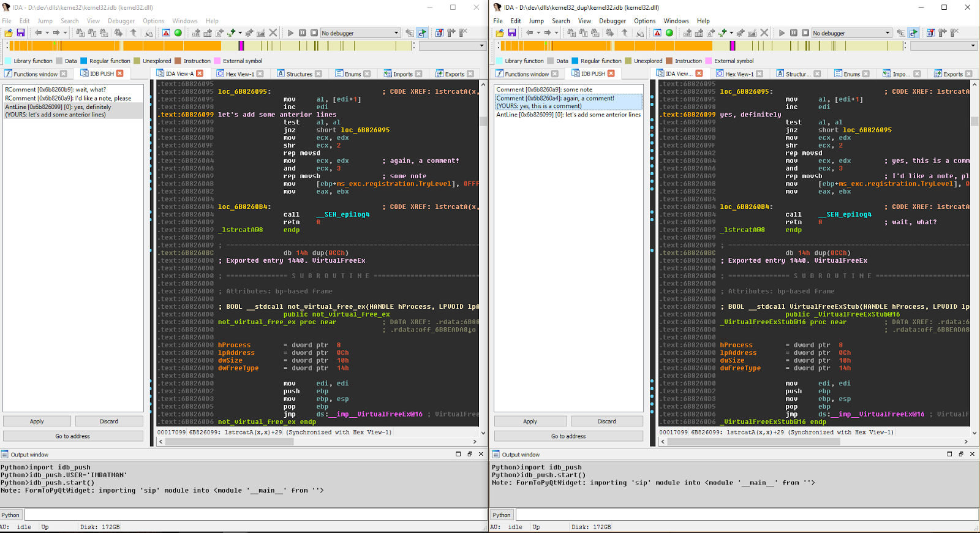Jump forward arrow in left IDA toolbar
Image resolution: width=980 pixels, height=533 pixels.
pyautogui.click(x=56, y=33)
